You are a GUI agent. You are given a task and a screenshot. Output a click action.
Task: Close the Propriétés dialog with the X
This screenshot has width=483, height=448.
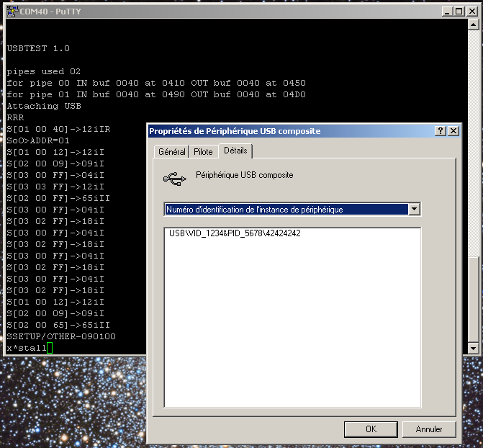[453, 131]
